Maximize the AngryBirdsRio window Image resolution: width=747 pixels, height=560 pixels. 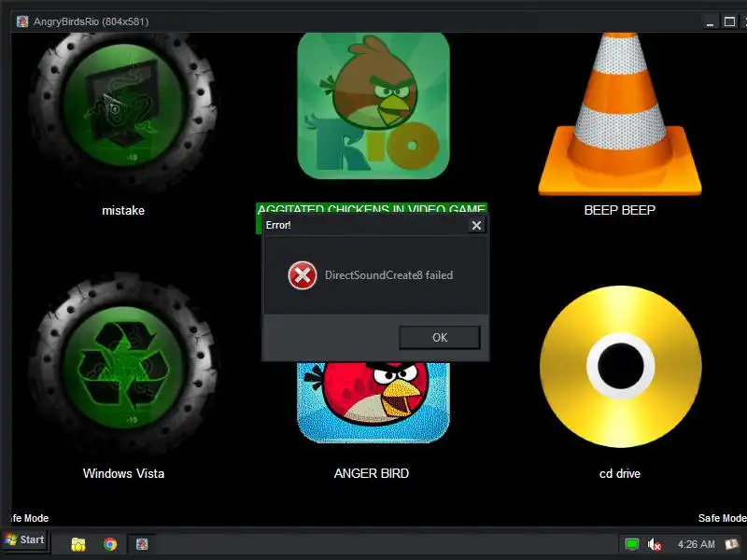[x=729, y=21]
